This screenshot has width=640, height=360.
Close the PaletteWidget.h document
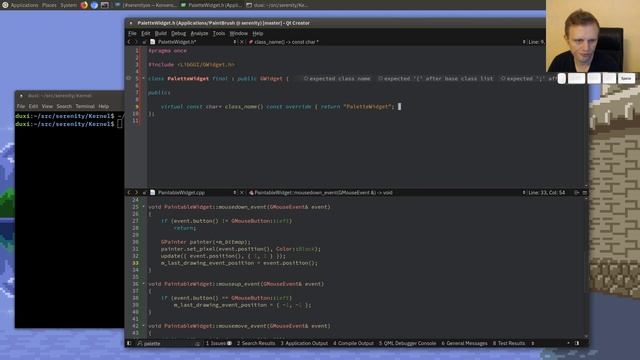[x=242, y=42]
